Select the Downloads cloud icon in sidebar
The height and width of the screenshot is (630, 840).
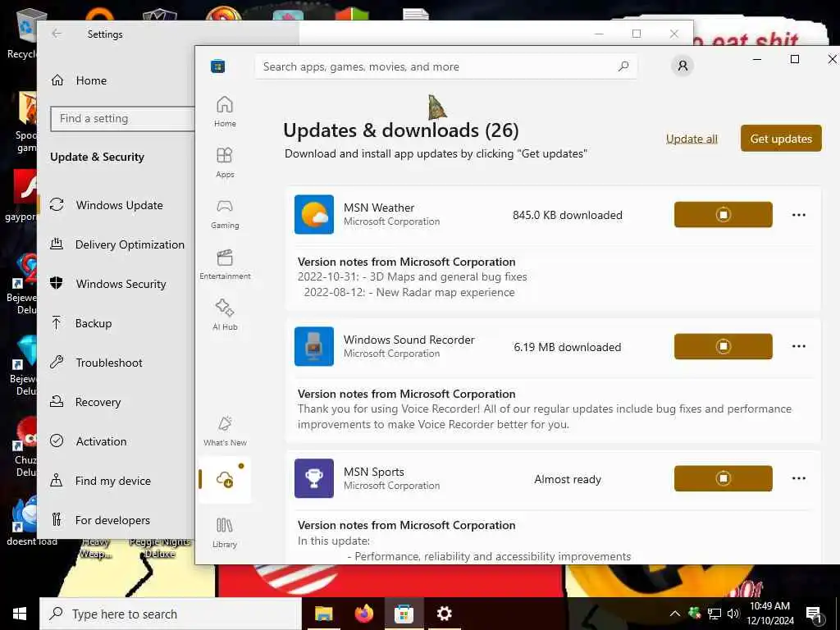pyautogui.click(x=225, y=479)
